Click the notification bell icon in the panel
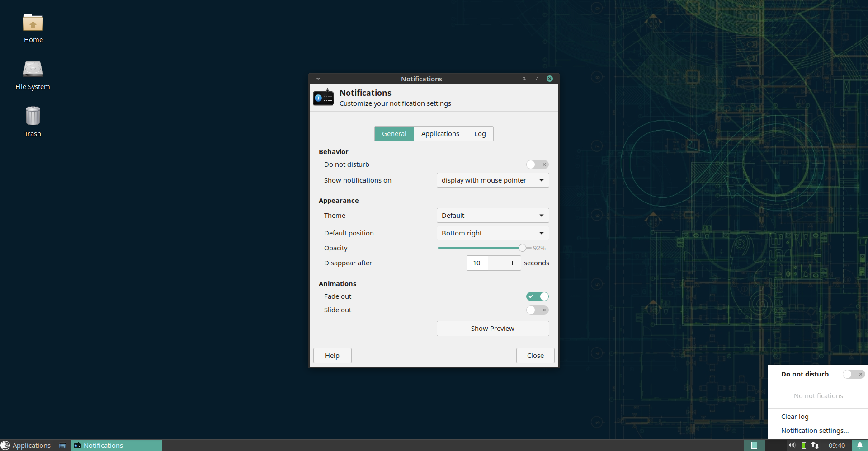The image size is (868, 451). pyautogui.click(x=859, y=445)
